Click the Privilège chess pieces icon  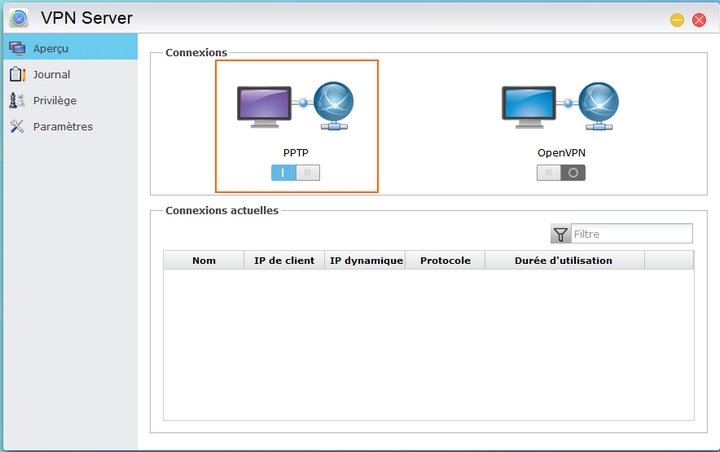[17, 100]
